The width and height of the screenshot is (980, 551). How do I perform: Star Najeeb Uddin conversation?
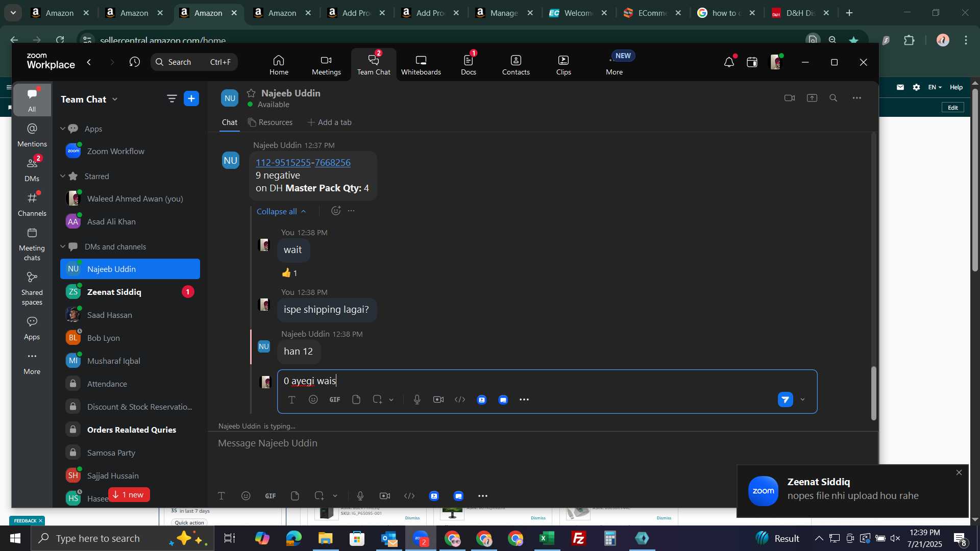[x=251, y=93]
